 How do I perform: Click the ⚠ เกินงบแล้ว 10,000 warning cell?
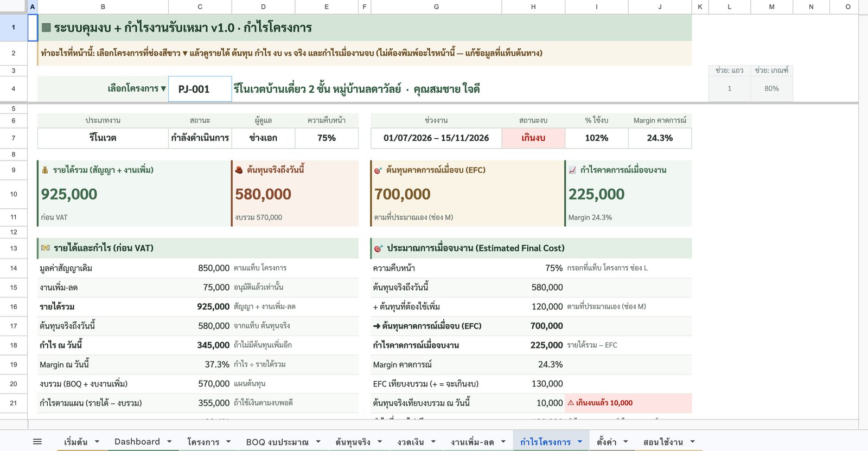click(628, 403)
